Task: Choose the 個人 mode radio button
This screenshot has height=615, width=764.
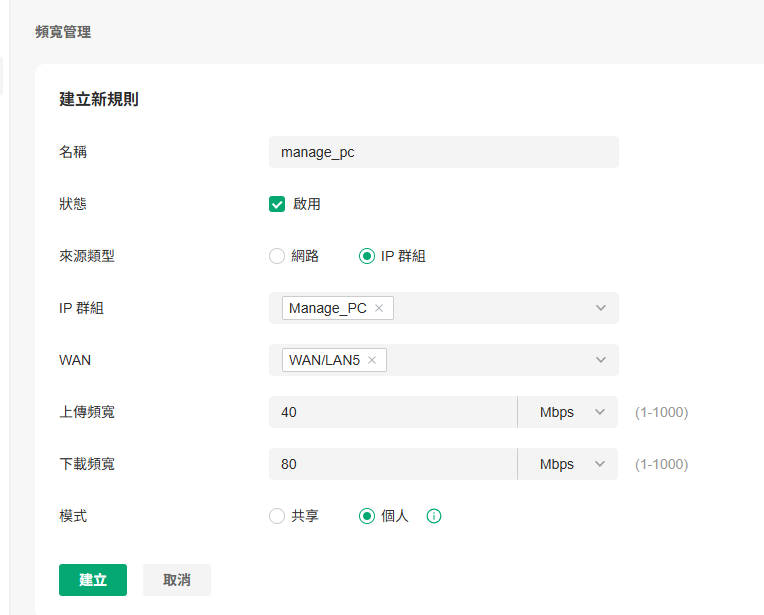Action: pyautogui.click(x=366, y=516)
